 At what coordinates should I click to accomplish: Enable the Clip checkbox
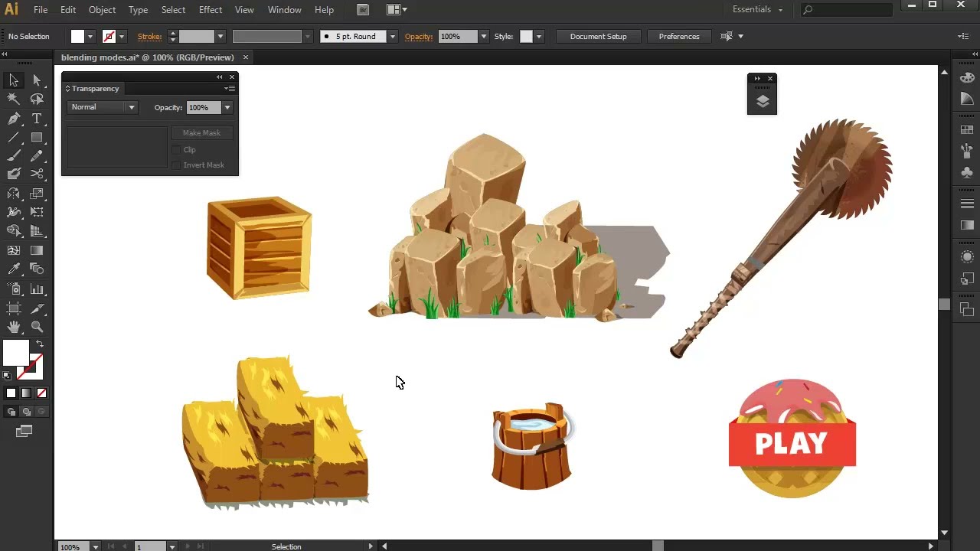[x=176, y=150]
